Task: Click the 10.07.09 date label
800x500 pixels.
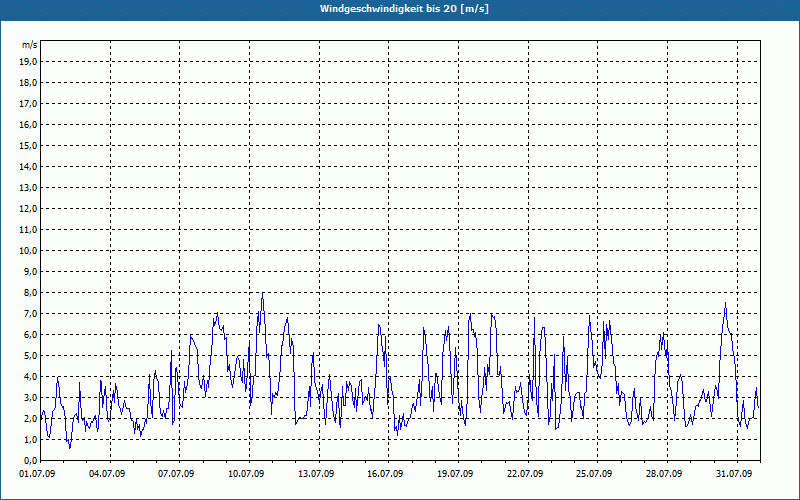Action: pyautogui.click(x=246, y=474)
